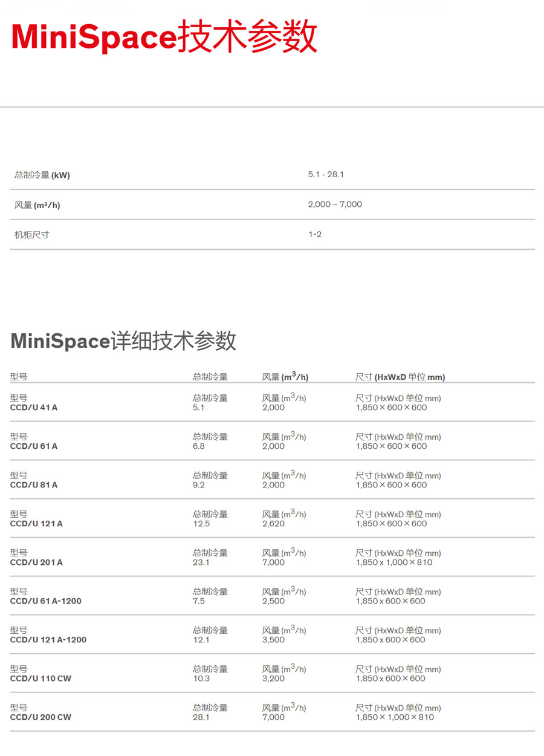Select cooling capacity value 12.1

tap(201, 640)
